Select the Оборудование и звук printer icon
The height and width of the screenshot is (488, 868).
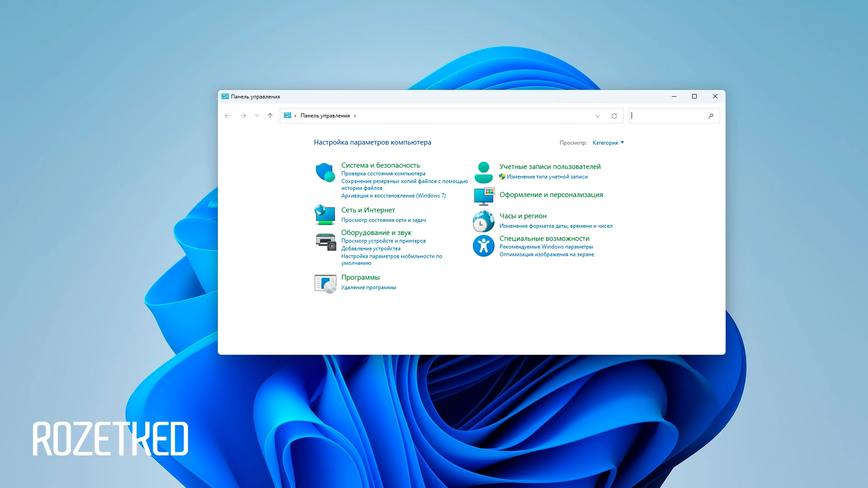[x=325, y=242]
